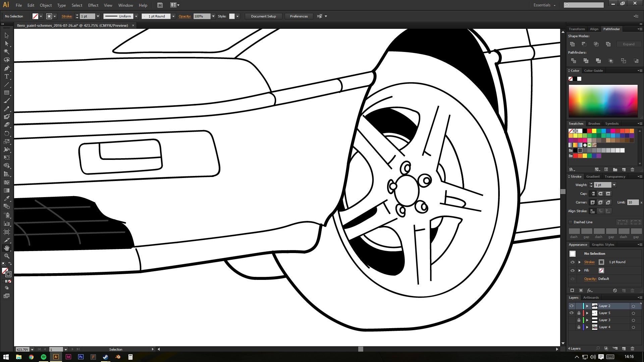Select the Eyedropper tool
The width and height of the screenshot is (644, 362).
(x=6, y=198)
